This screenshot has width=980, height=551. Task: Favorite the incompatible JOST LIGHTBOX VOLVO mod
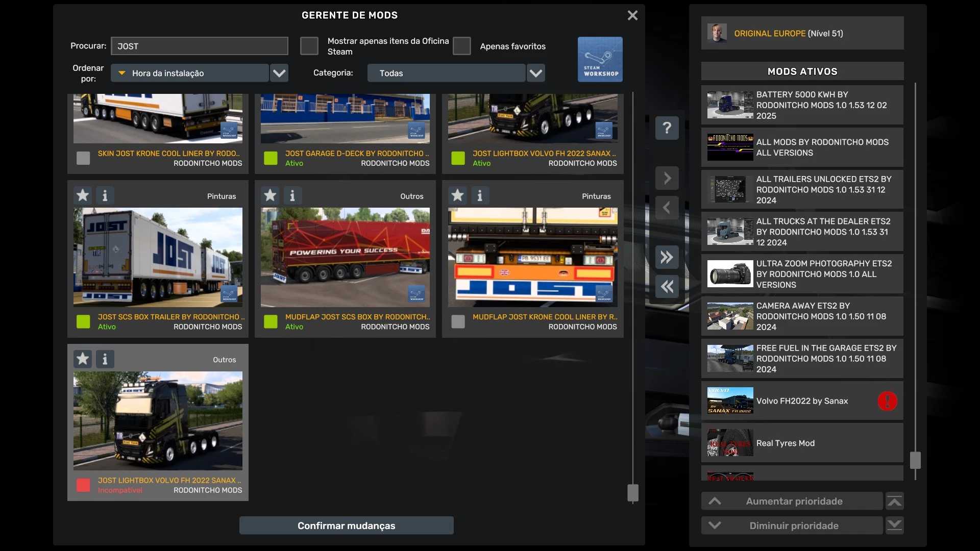click(x=83, y=359)
